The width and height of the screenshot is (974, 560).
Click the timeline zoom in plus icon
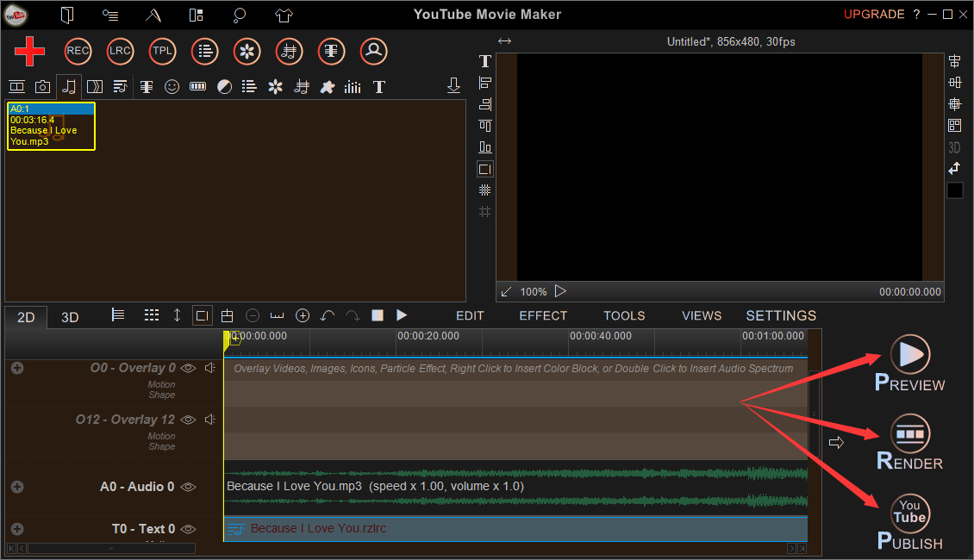[x=303, y=315]
